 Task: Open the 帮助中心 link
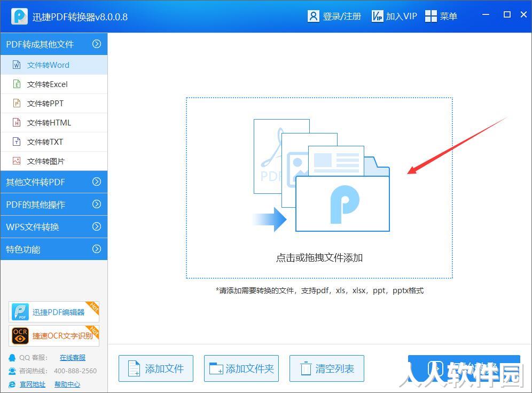(x=67, y=384)
